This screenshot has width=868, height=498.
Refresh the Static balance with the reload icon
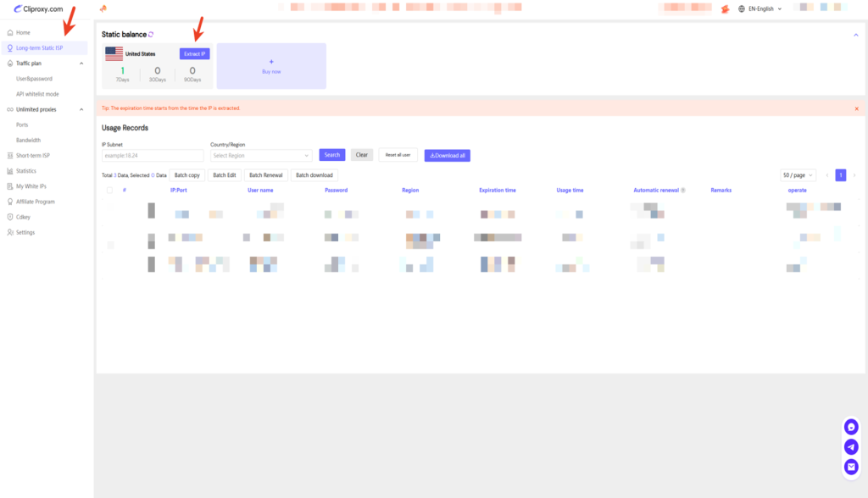(x=151, y=35)
